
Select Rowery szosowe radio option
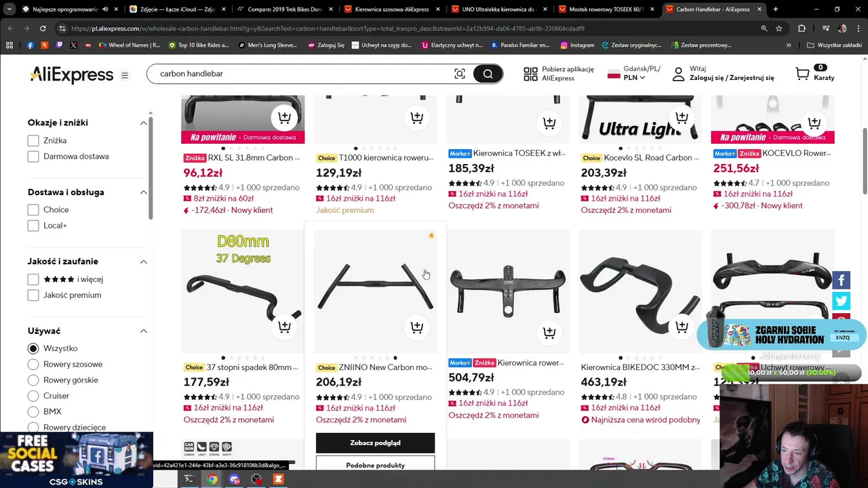point(33,364)
